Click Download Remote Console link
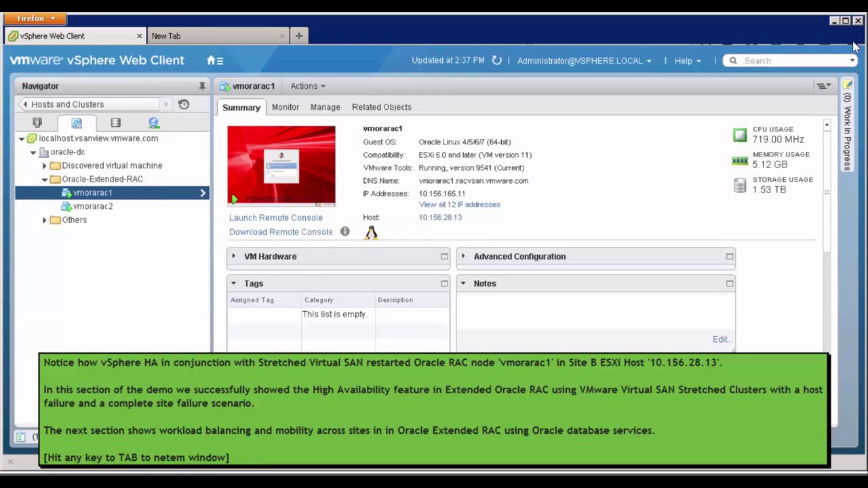 (281, 232)
